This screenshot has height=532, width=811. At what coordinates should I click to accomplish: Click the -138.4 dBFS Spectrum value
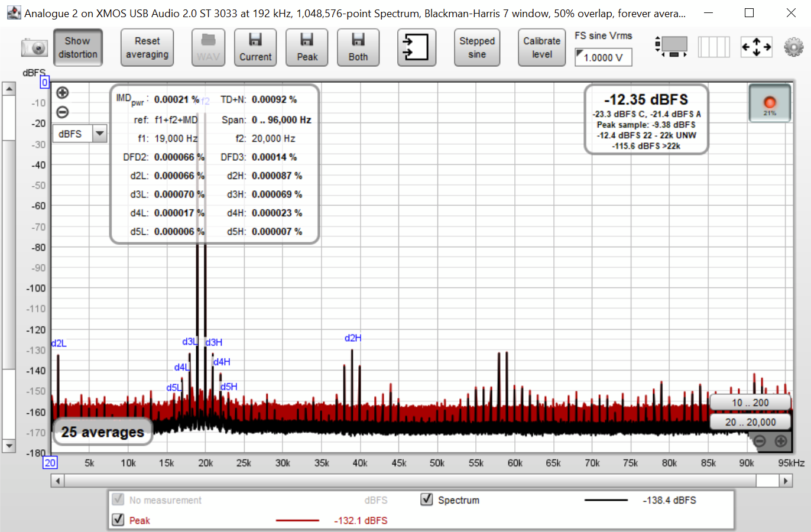tap(669, 500)
